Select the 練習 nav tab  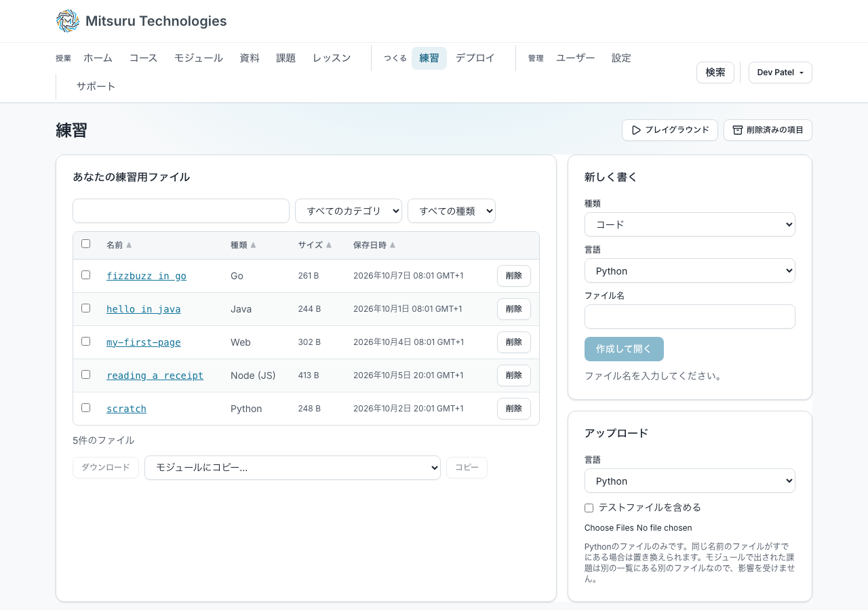click(429, 58)
